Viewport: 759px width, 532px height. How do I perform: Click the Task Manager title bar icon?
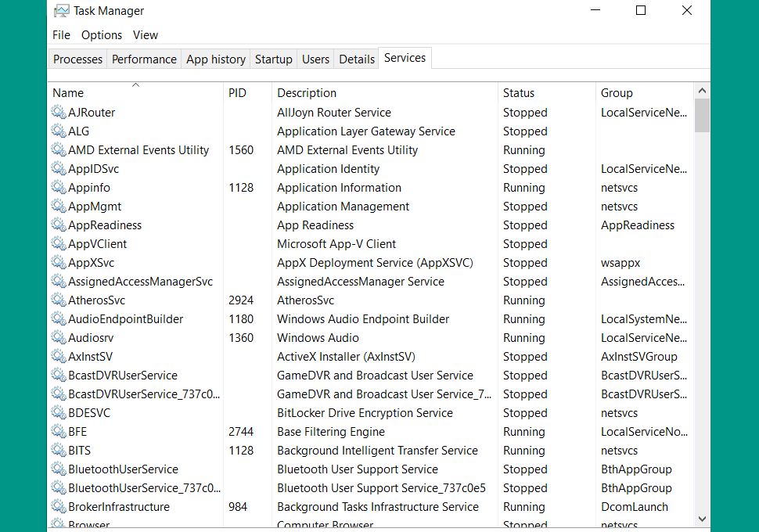(61, 11)
